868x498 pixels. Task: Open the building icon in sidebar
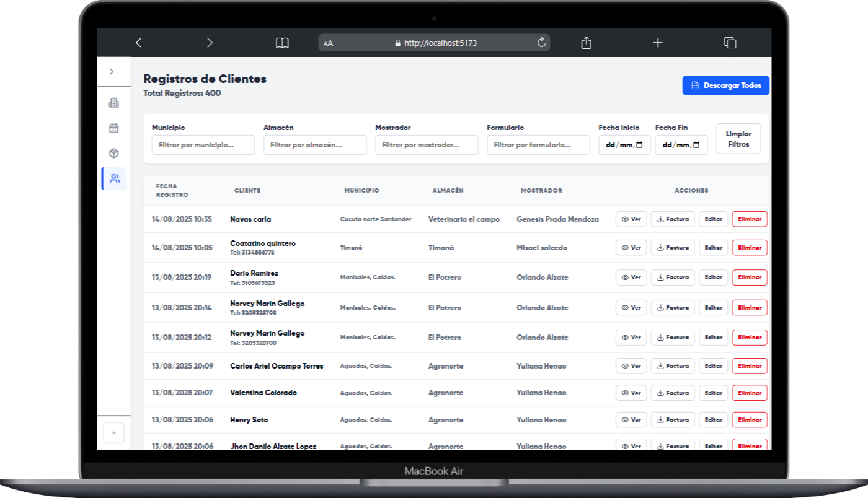pos(114,103)
